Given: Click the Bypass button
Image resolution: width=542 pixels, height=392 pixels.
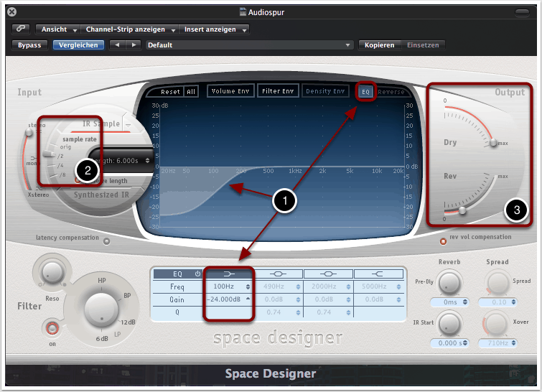Looking at the screenshot, I should point(29,45).
